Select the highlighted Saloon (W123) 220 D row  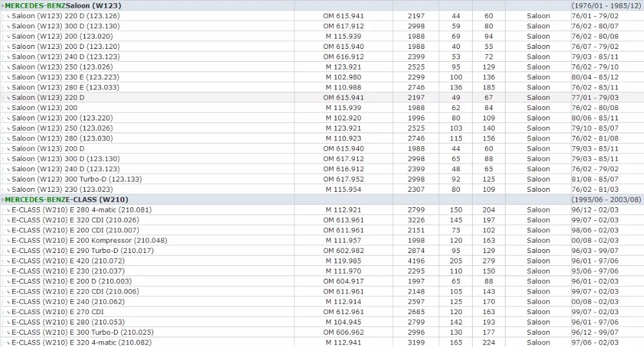click(322, 97)
